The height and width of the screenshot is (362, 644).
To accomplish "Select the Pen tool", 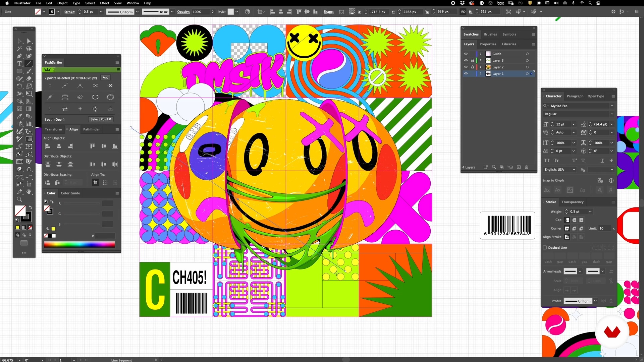I will tap(19, 56).
